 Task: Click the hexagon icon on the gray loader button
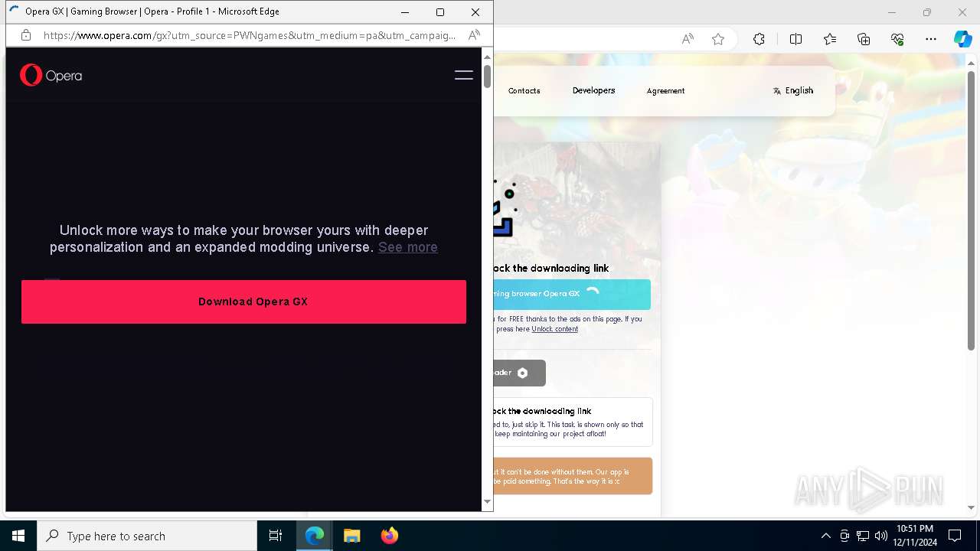(522, 373)
